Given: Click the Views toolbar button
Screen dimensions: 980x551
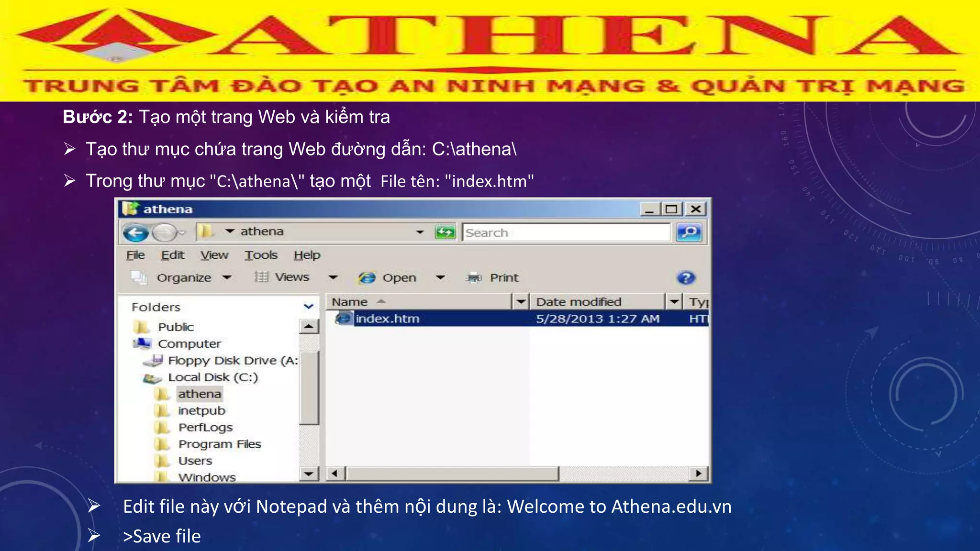Looking at the screenshot, I should 282,277.
